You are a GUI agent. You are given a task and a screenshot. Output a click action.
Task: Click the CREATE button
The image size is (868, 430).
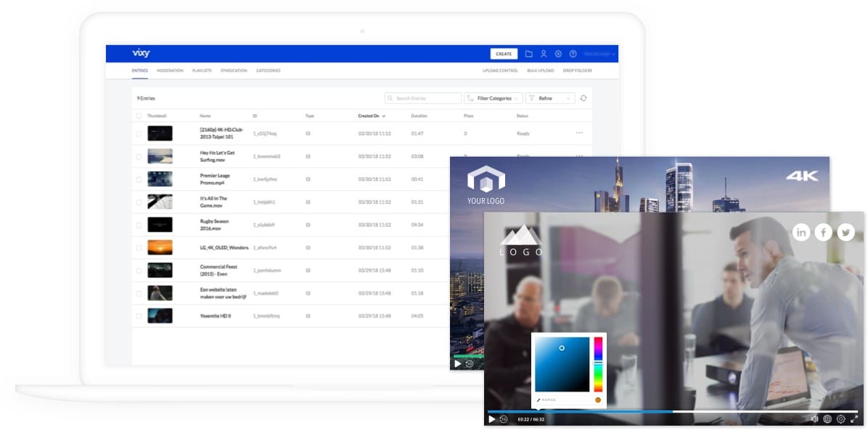pyautogui.click(x=504, y=54)
